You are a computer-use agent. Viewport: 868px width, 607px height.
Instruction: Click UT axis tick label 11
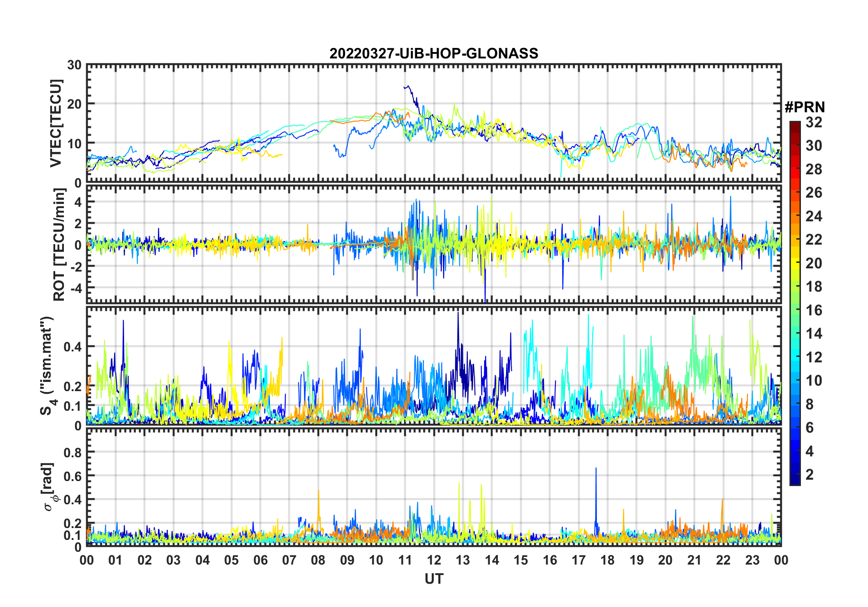(x=405, y=560)
